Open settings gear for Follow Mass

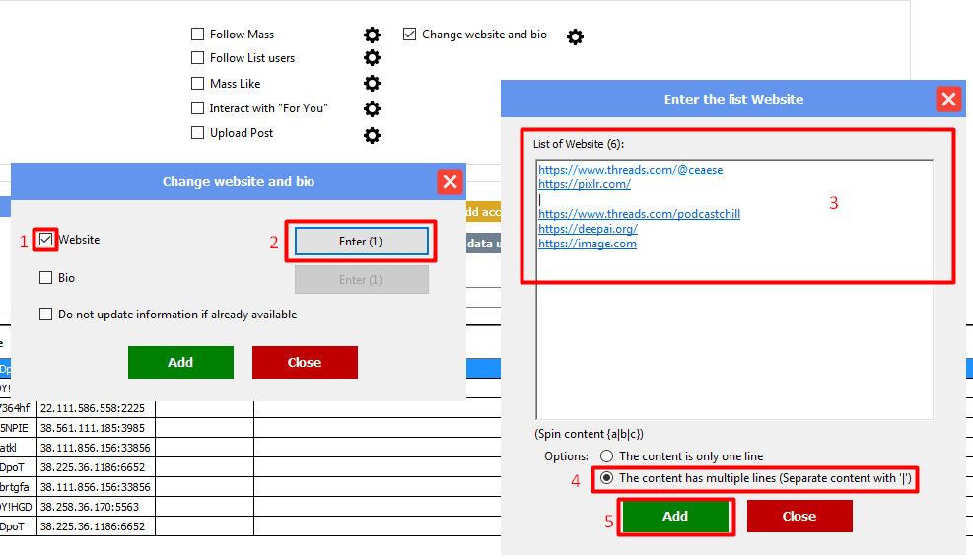pyautogui.click(x=372, y=35)
